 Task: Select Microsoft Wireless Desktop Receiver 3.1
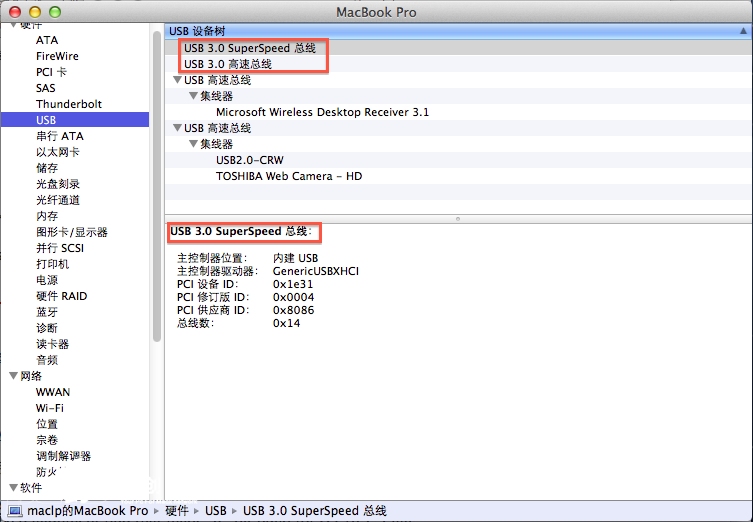[x=322, y=112]
